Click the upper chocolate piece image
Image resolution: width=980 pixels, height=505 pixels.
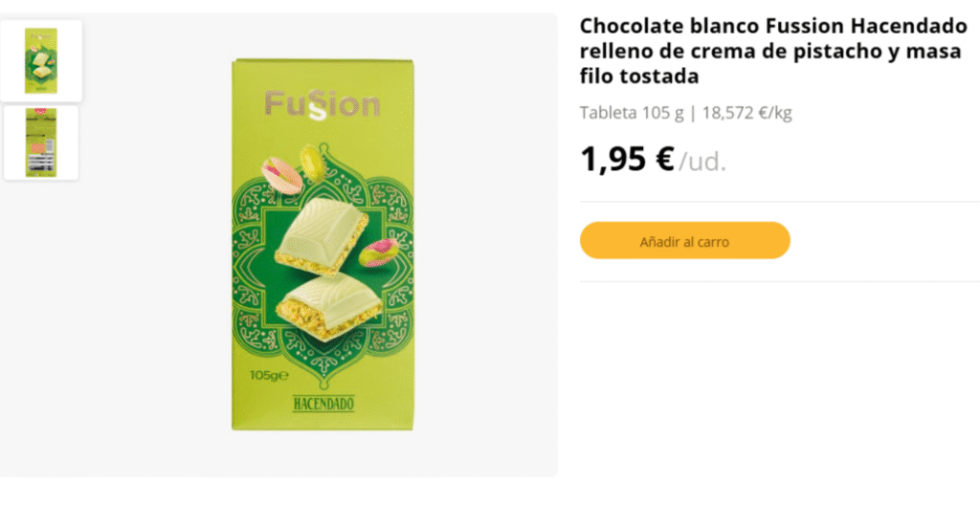tap(320, 233)
